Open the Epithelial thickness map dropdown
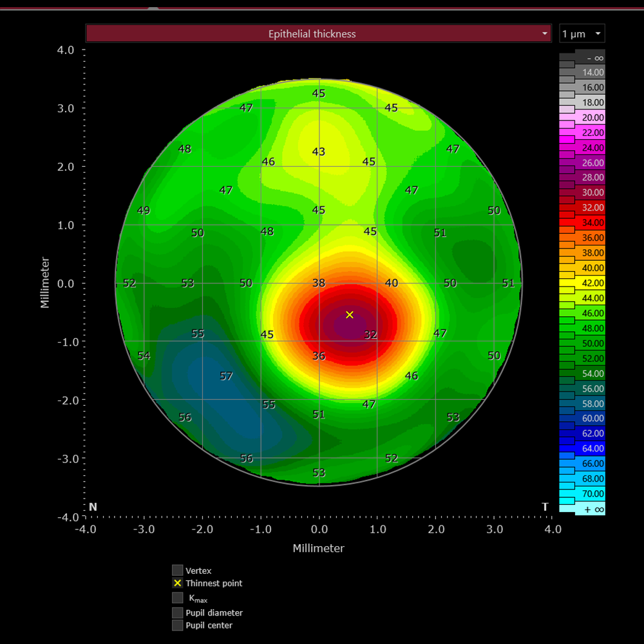This screenshot has height=644, width=644. click(x=318, y=33)
